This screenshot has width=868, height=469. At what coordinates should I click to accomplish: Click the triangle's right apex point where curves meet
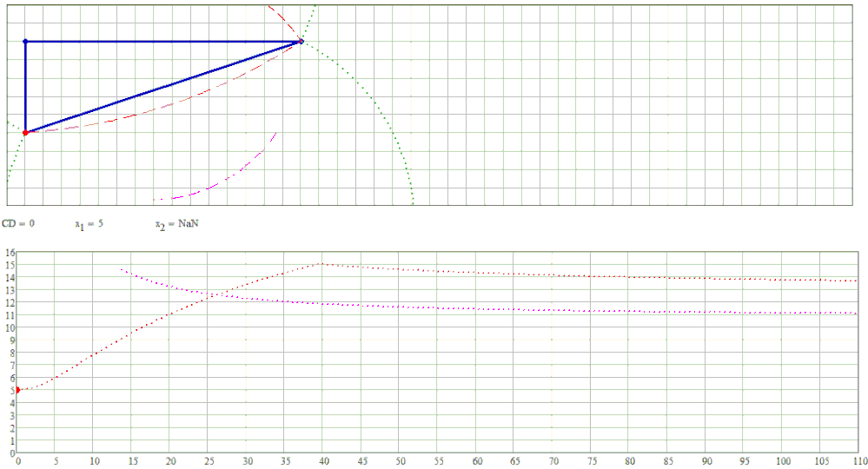click(x=301, y=42)
